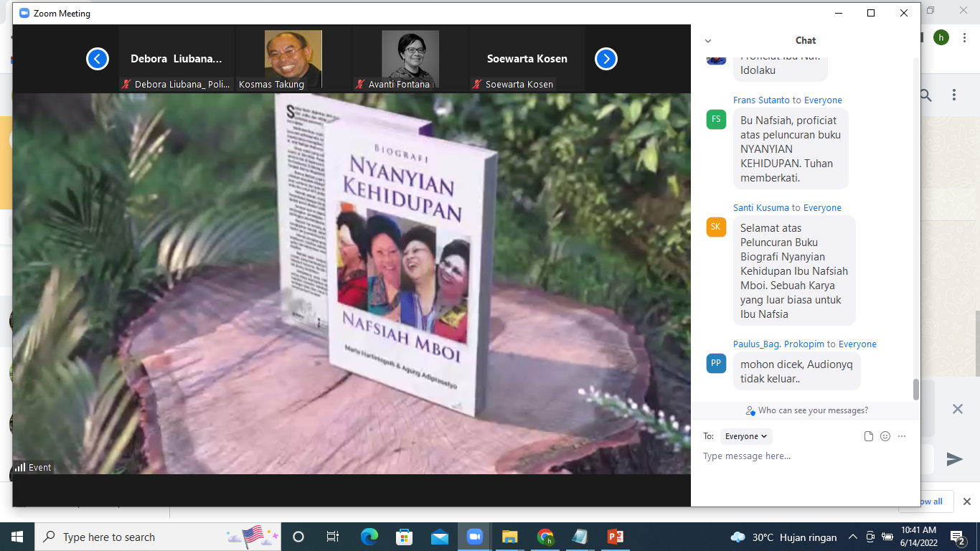The image size is (980, 551).
Task: Open the 'Everyone' recipient dropdown
Action: click(x=746, y=436)
